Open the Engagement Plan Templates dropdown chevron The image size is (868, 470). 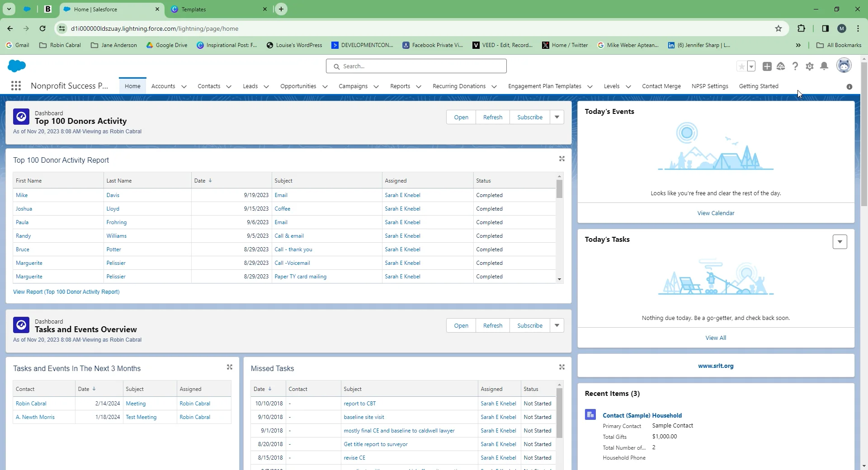[x=590, y=87]
